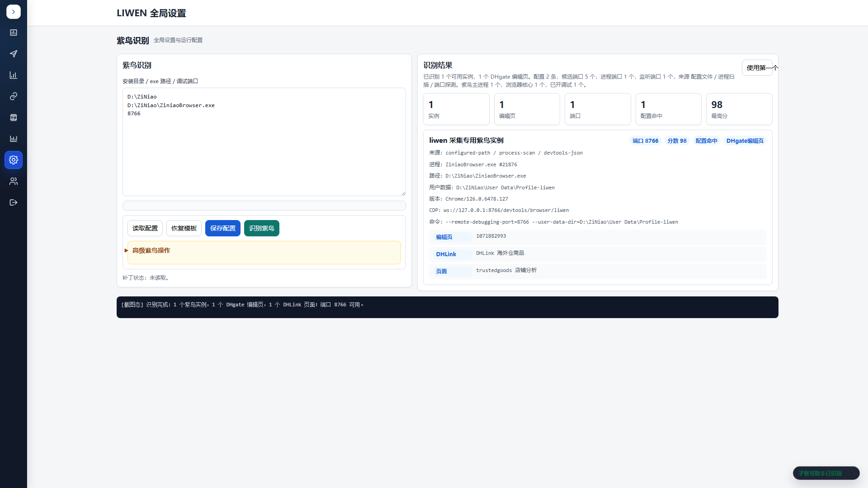
Task: Click the 使用第一个 button
Action: point(757,68)
